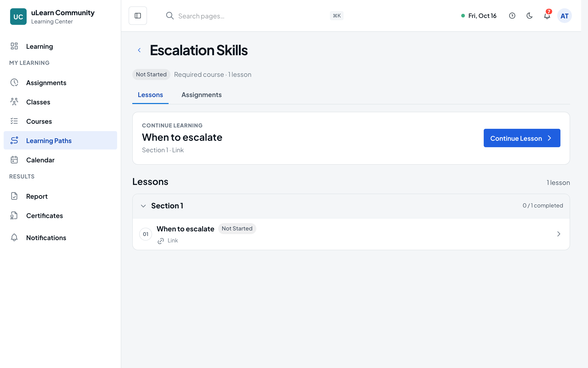Click the 01 lesson number circle
588x368 pixels.
[146, 234]
